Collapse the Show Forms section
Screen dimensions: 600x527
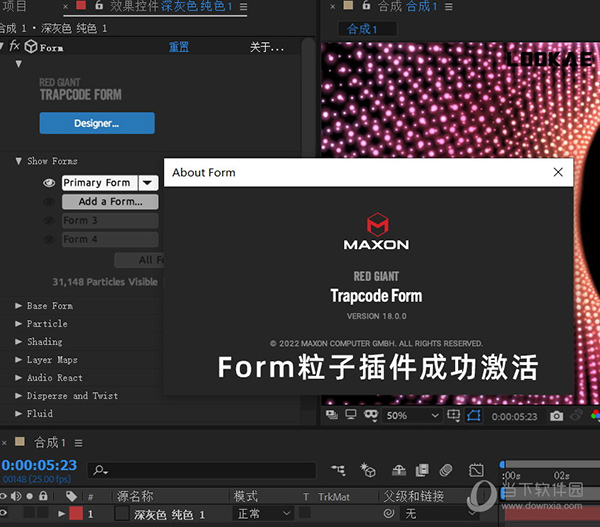coord(18,161)
